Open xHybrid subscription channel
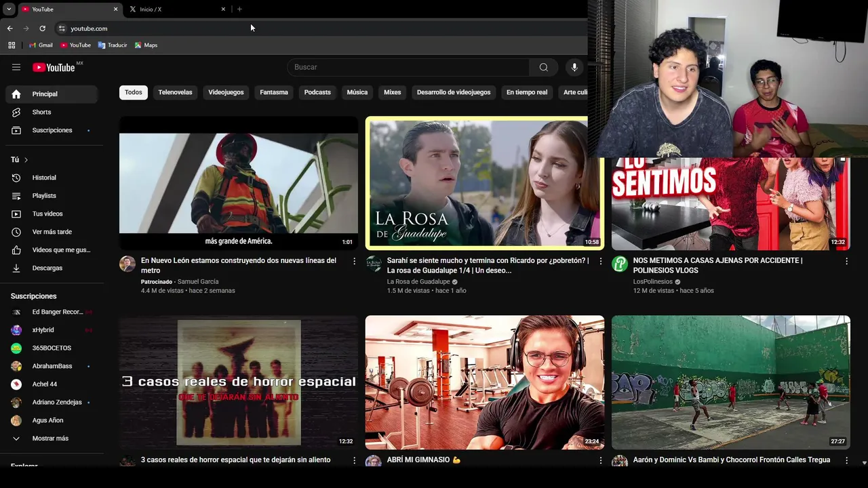 click(x=52, y=330)
